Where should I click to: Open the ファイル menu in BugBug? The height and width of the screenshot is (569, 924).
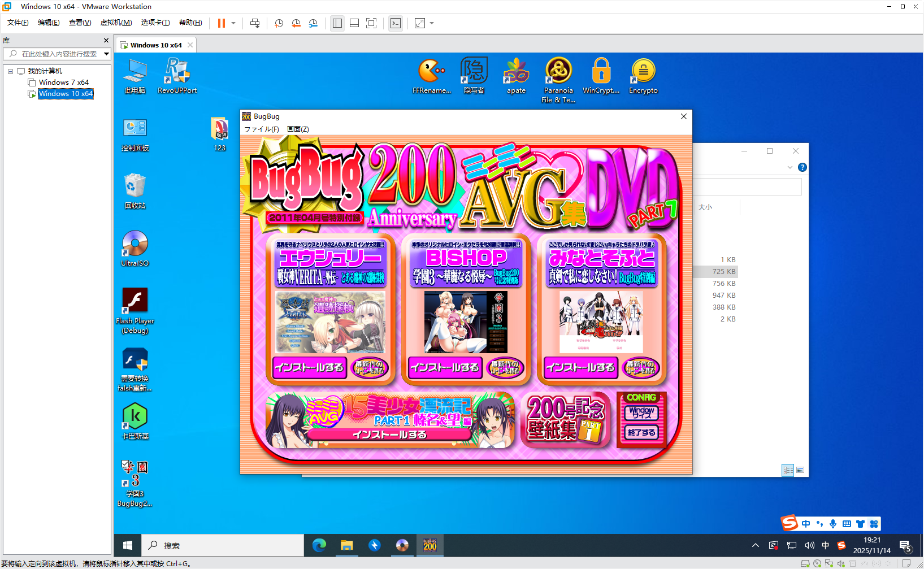pos(261,129)
